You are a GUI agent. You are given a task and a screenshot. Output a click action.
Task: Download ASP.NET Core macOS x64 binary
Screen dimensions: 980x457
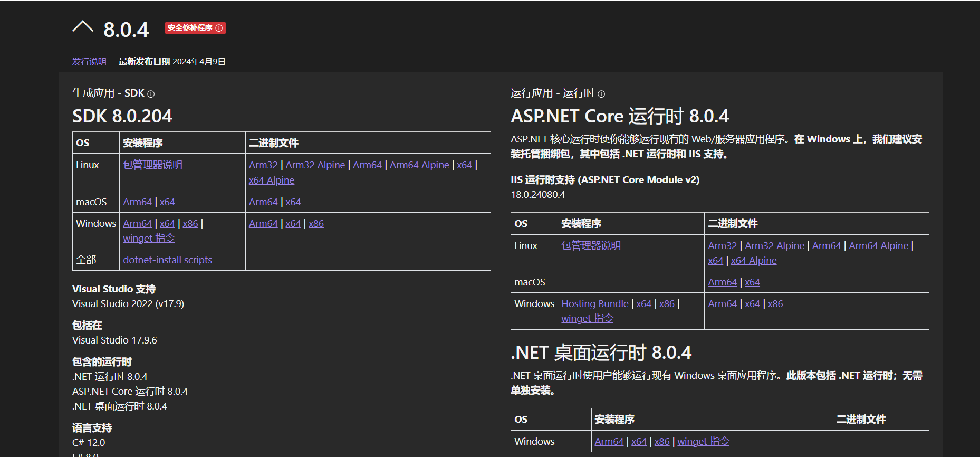tap(752, 282)
